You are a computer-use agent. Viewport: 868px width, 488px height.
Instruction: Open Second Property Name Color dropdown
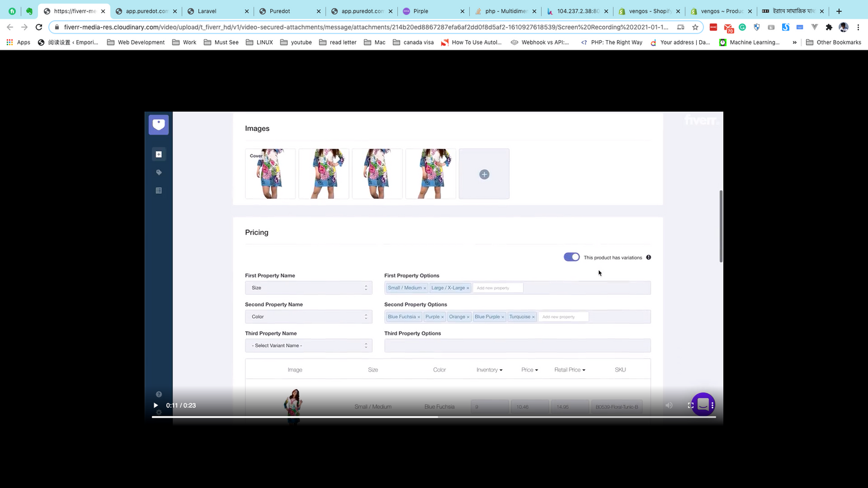pyautogui.click(x=308, y=317)
